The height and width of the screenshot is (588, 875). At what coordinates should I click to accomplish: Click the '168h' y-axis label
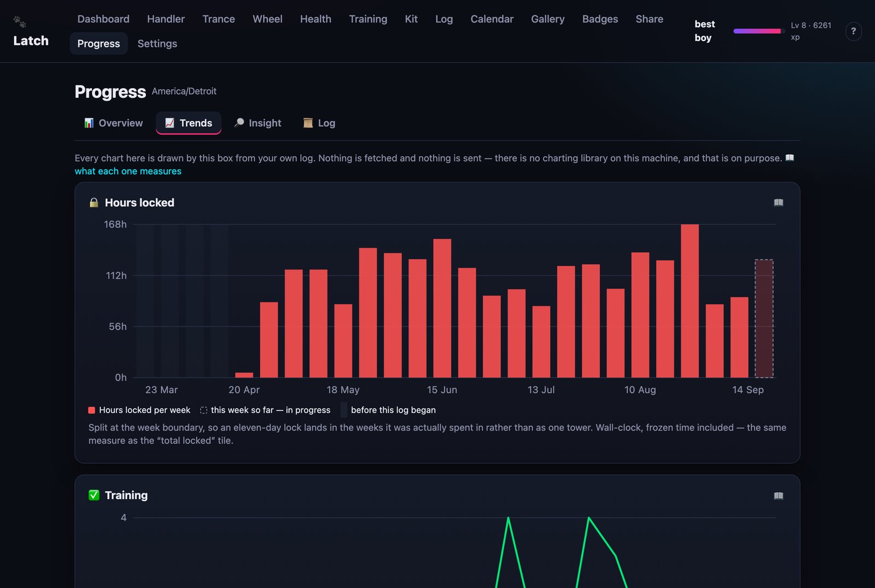coord(115,224)
